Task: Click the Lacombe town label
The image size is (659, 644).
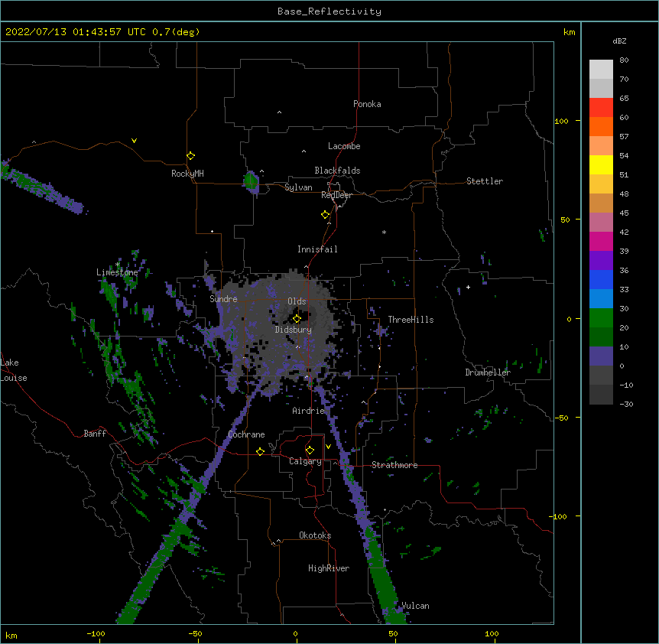Action: point(344,146)
